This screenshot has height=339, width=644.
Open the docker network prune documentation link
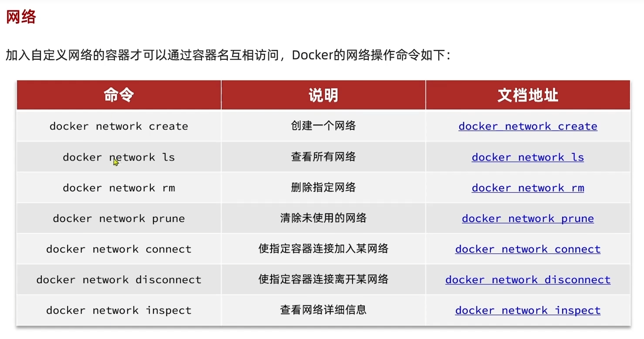click(528, 219)
